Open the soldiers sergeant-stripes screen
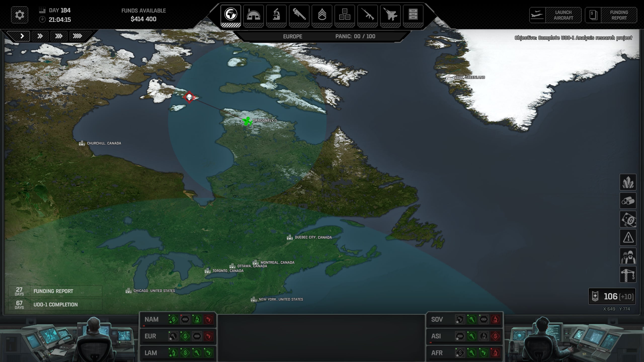Image resolution: width=644 pixels, height=362 pixels. point(322,15)
